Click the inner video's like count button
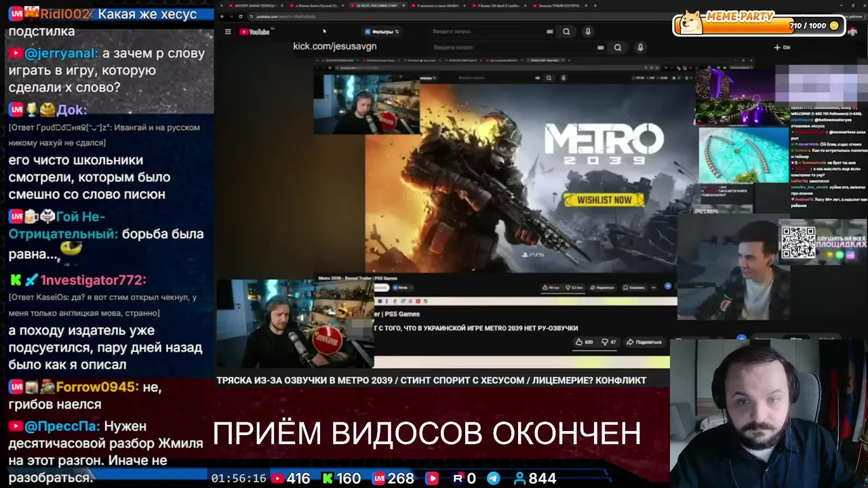 click(x=553, y=287)
